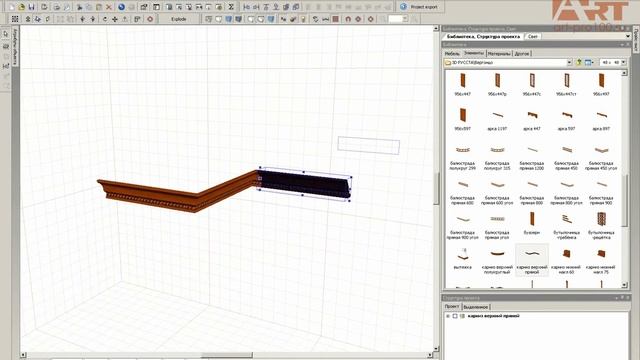Image resolution: width=640 pixels, height=360 pixels.
Task: Open the Мебель library tab
Action: pos(452,53)
